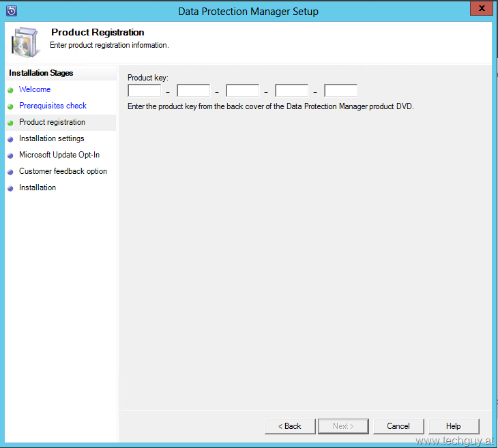Screen dimensions: 498x448
Task: Open the Welcome stage link
Action: [35, 89]
